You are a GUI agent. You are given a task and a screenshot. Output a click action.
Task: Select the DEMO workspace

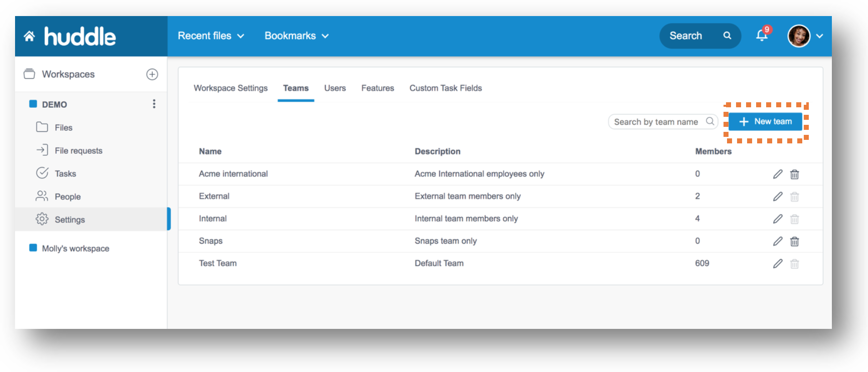coord(54,104)
